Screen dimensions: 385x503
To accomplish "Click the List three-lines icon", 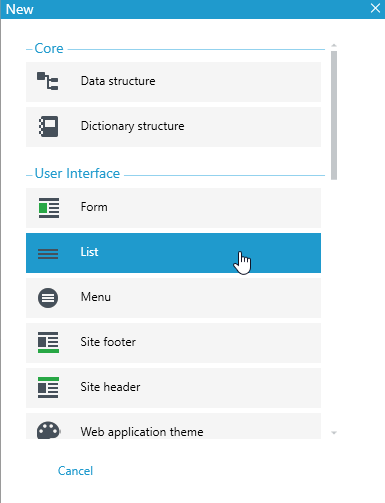I will coord(48,254).
